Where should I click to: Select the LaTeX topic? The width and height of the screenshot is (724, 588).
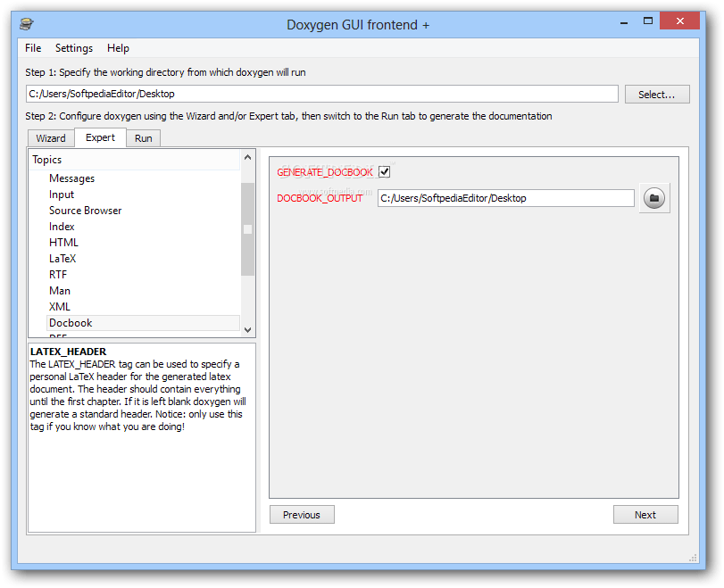point(62,259)
